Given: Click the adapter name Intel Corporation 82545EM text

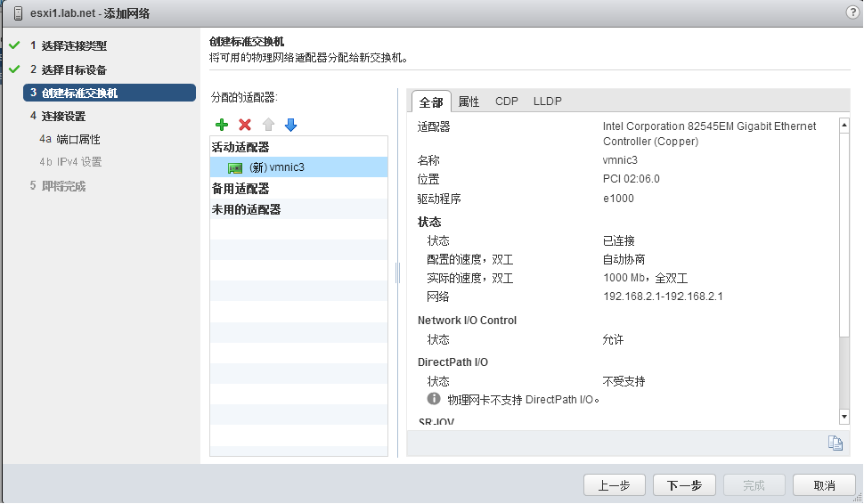Looking at the screenshot, I should [709, 134].
